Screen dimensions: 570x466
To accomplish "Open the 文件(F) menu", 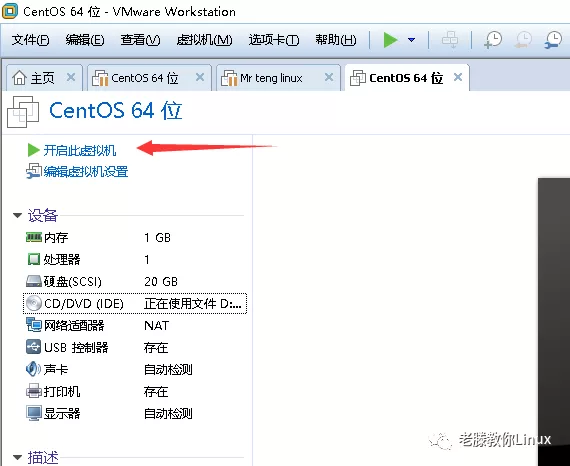I will (x=30, y=40).
